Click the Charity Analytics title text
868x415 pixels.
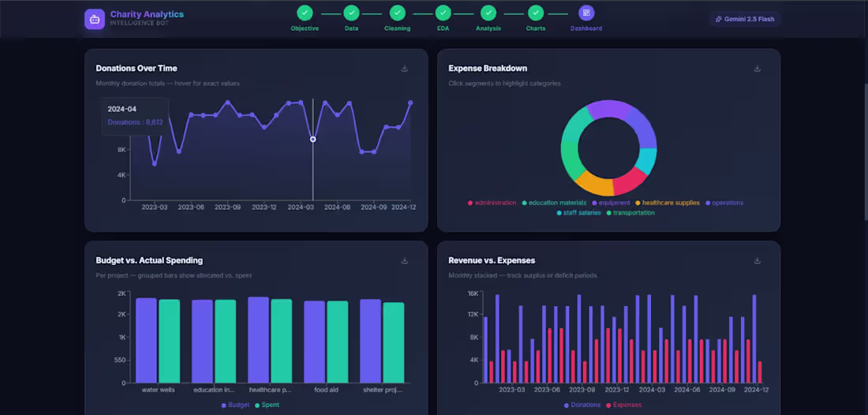pyautogui.click(x=147, y=14)
